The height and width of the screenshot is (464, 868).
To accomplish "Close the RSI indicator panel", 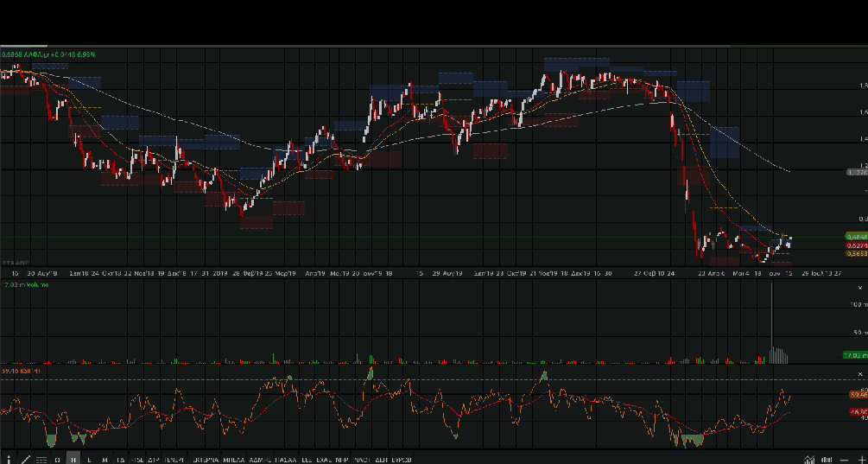I will (x=861, y=372).
